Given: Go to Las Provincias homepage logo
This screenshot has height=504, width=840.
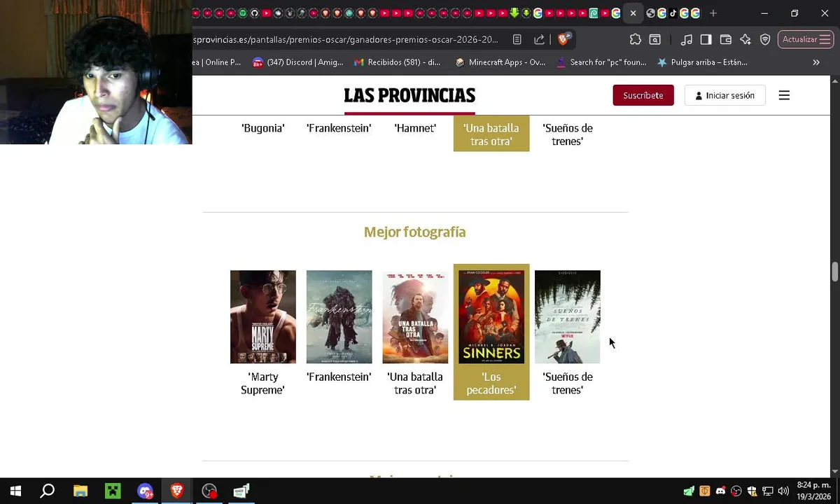Looking at the screenshot, I should point(409,96).
